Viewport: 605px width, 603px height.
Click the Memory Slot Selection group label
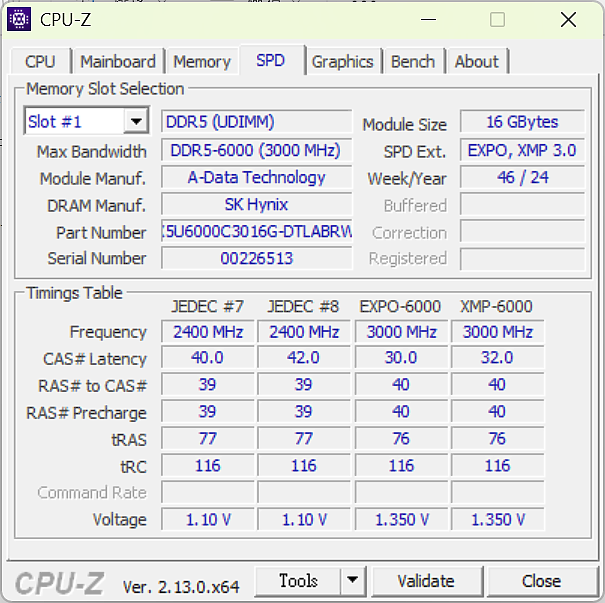(x=105, y=89)
